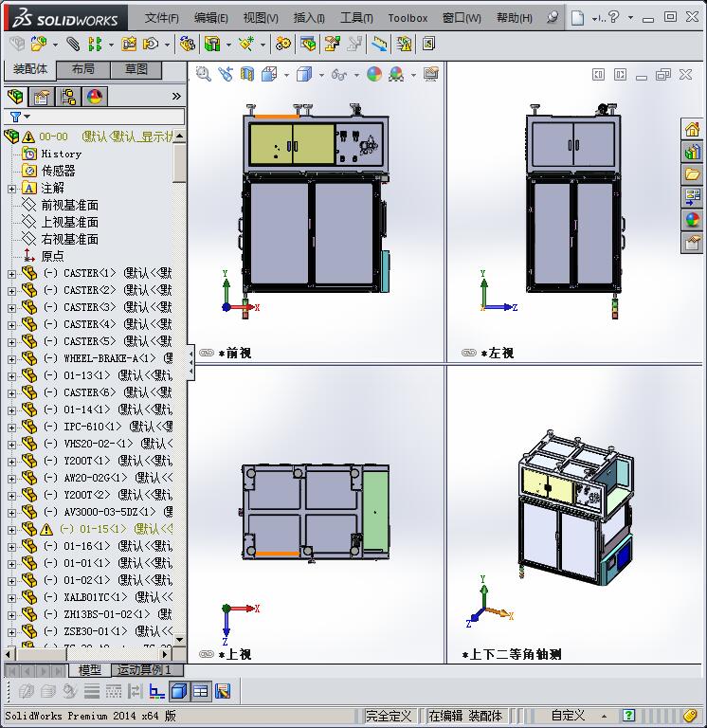Click the Previous View icon
Image resolution: width=707 pixels, height=728 pixels.
tap(226, 74)
